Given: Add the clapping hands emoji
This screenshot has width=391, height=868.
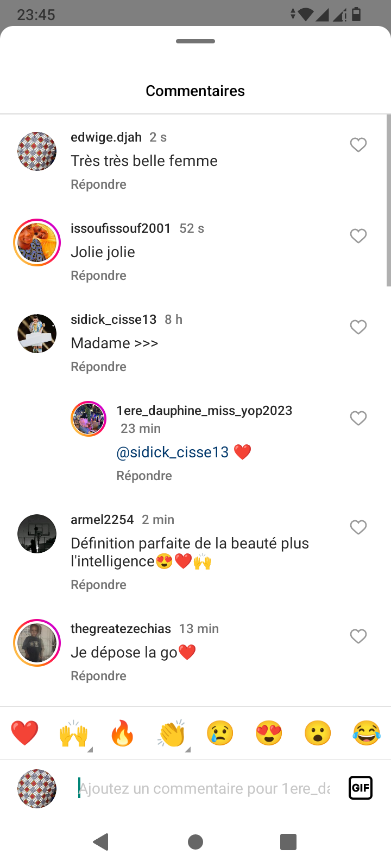Looking at the screenshot, I should point(172,733).
